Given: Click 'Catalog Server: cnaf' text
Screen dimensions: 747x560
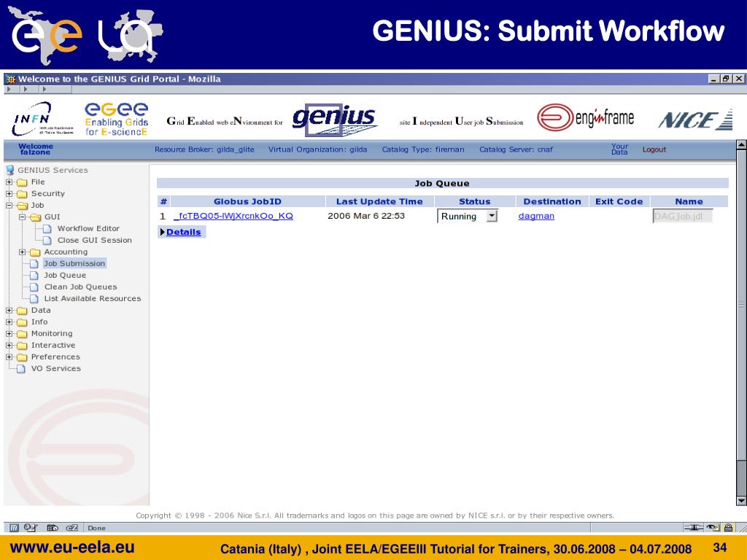Looking at the screenshot, I should point(516,149).
